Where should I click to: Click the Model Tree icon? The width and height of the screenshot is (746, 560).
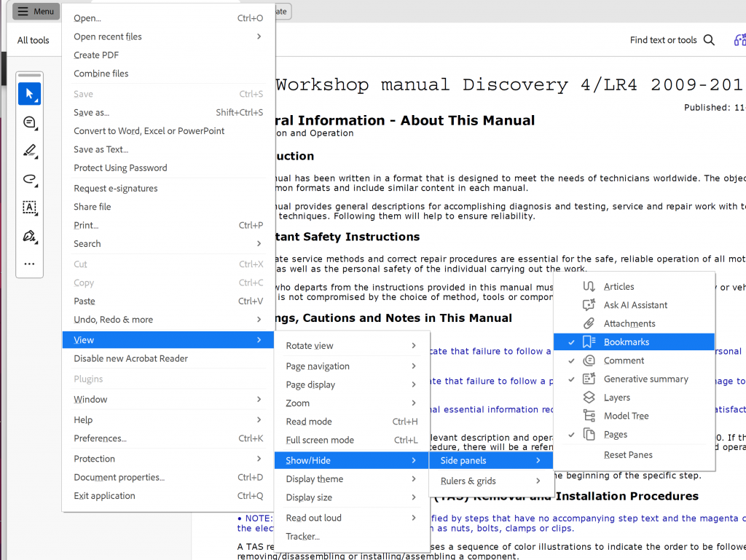coord(589,416)
